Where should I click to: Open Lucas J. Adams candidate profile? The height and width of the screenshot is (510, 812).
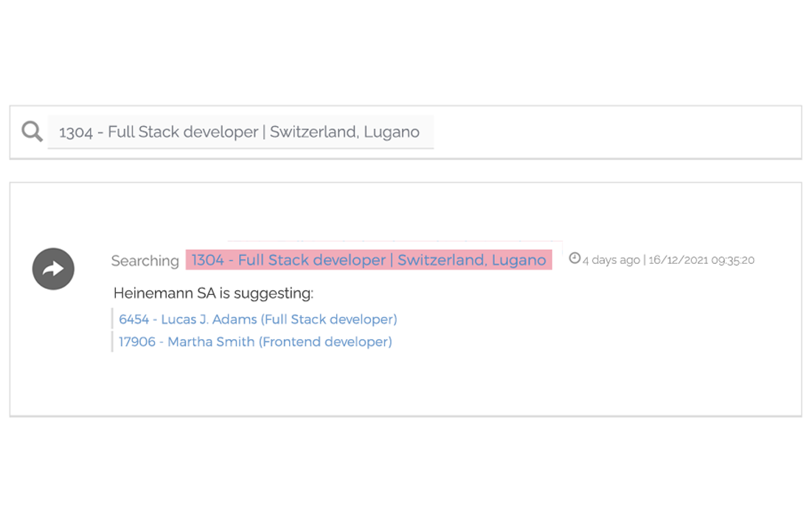(x=257, y=319)
